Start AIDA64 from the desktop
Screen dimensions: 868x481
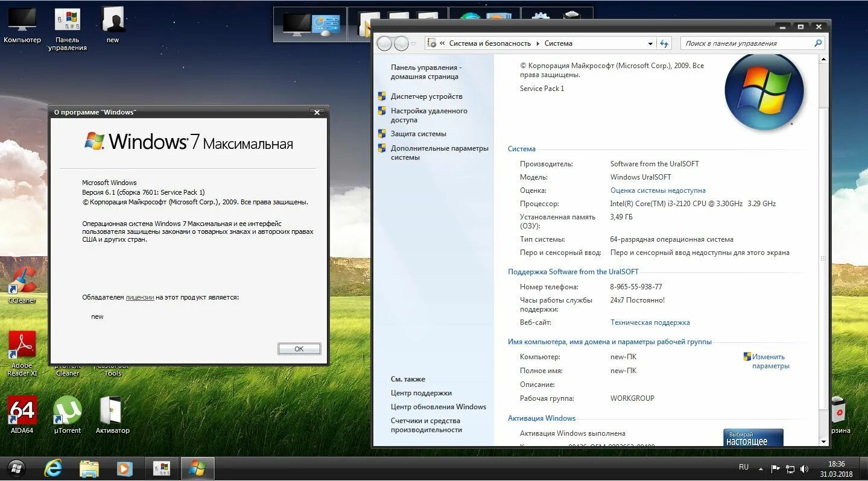coord(22,410)
